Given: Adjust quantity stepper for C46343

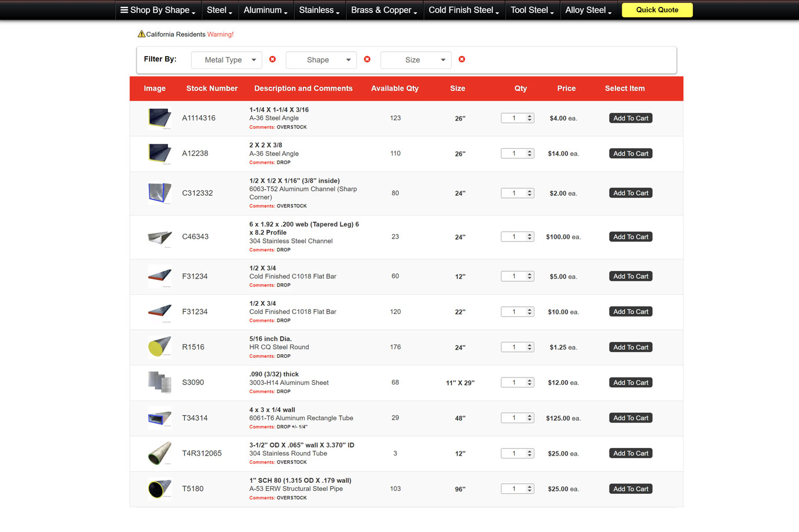Looking at the screenshot, I should 530,237.
